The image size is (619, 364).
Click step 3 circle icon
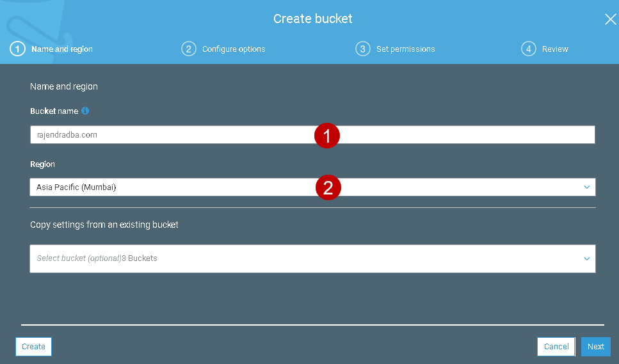point(363,49)
